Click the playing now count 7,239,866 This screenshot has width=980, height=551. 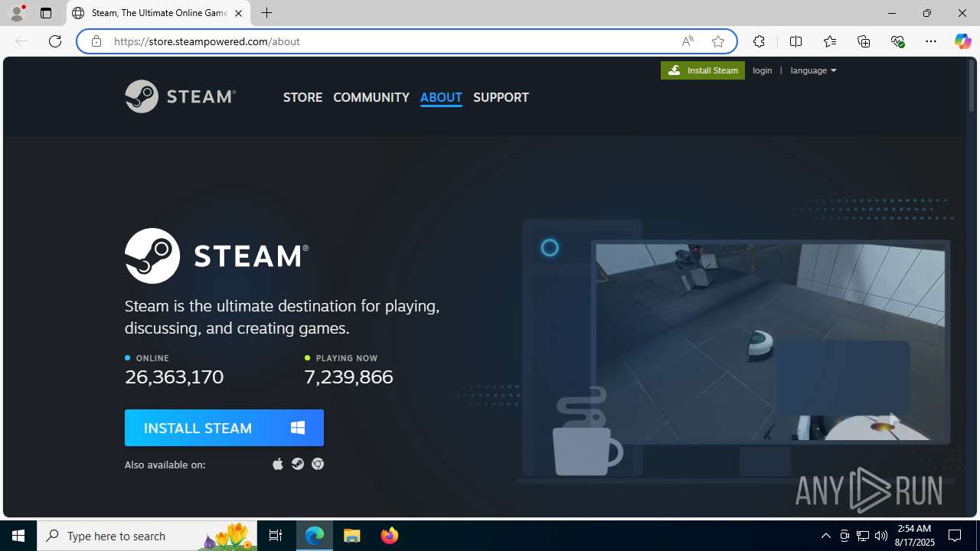point(348,377)
